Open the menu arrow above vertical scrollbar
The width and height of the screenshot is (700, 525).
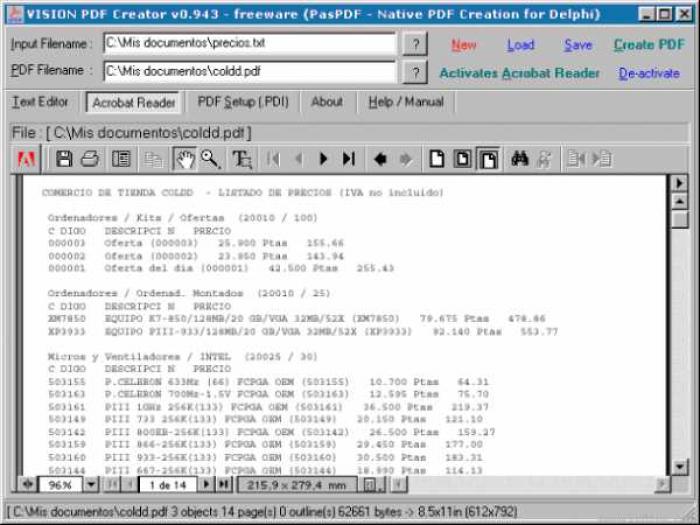pos(679,183)
